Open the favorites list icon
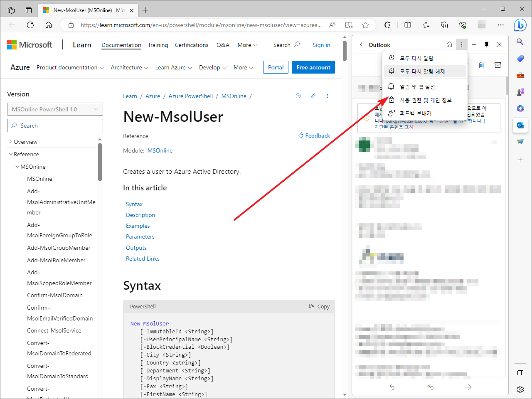Screen dimensions: 532x399 click(x=426, y=25)
